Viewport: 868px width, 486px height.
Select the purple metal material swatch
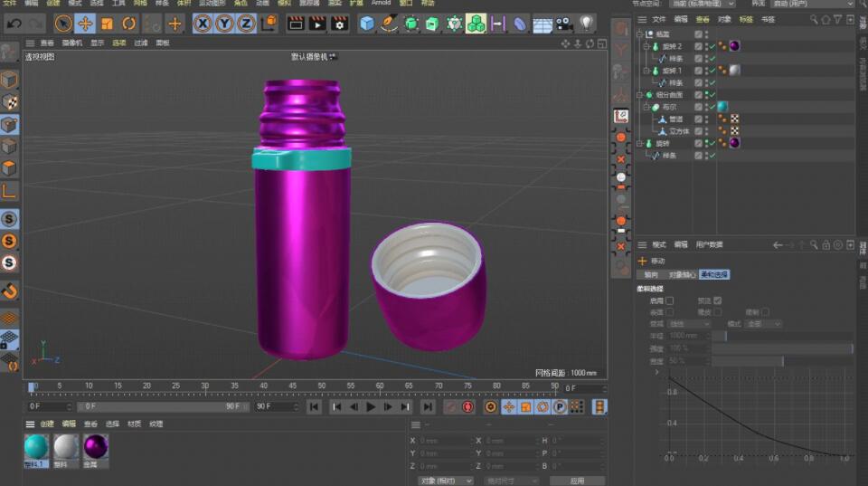click(x=95, y=447)
